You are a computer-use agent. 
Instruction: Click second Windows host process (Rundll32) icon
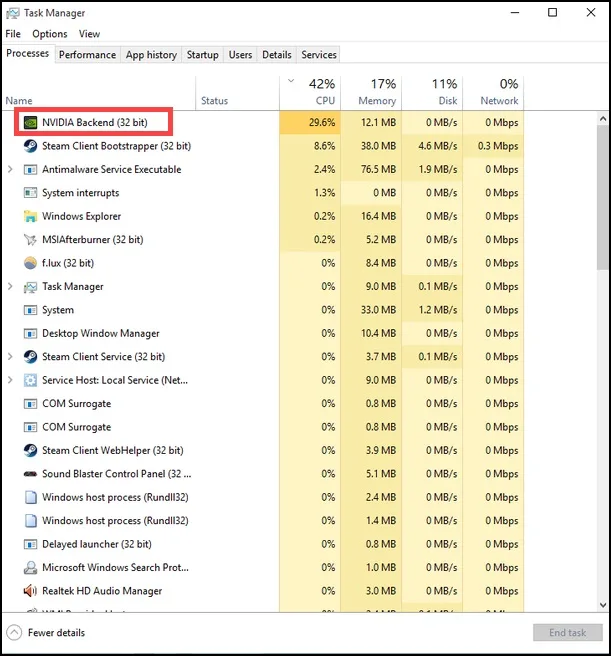point(30,521)
